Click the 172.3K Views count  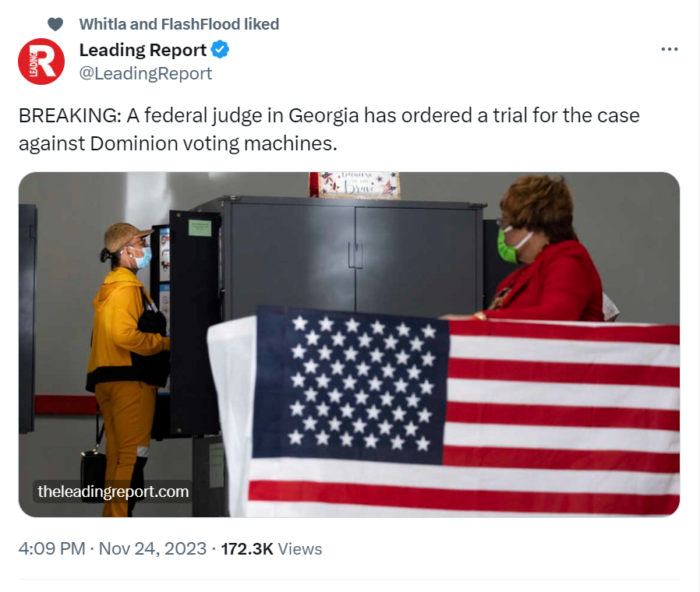click(x=271, y=548)
